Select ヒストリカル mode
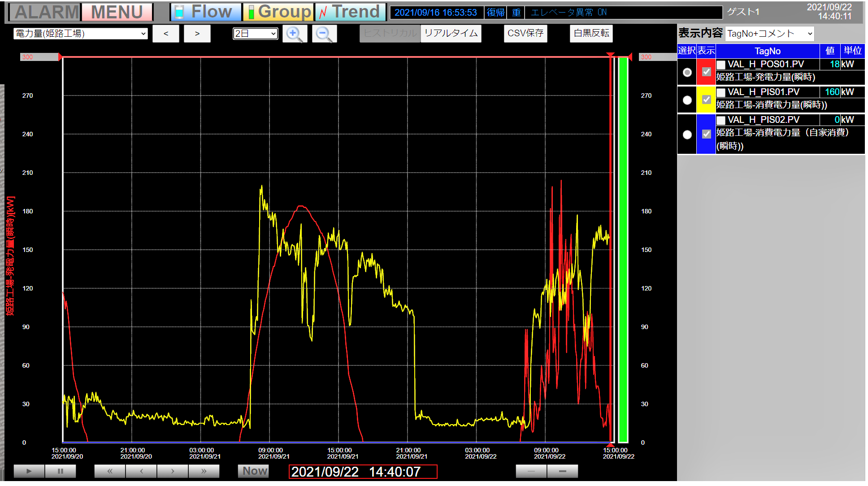The height and width of the screenshot is (486, 868). coord(390,34)
